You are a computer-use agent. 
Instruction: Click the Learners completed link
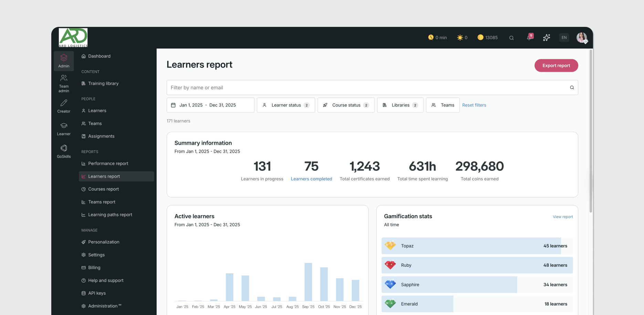click(x=312, y=179)
